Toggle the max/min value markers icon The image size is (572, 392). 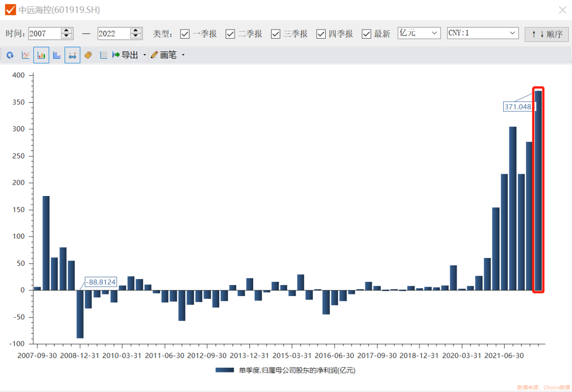(73, 55)
